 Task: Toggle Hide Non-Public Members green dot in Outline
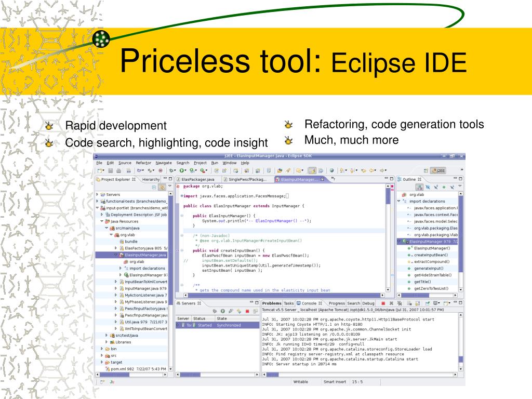[x=444, y=187]
